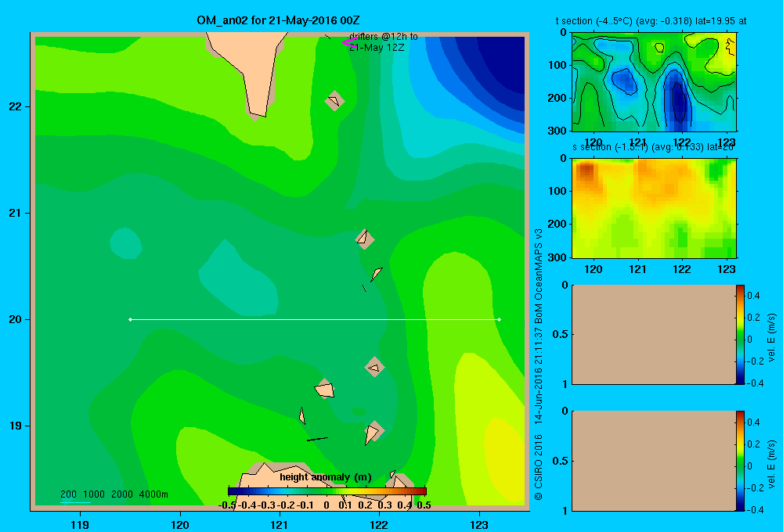Click the magenta drifter arrow marker

click(348, 43)
